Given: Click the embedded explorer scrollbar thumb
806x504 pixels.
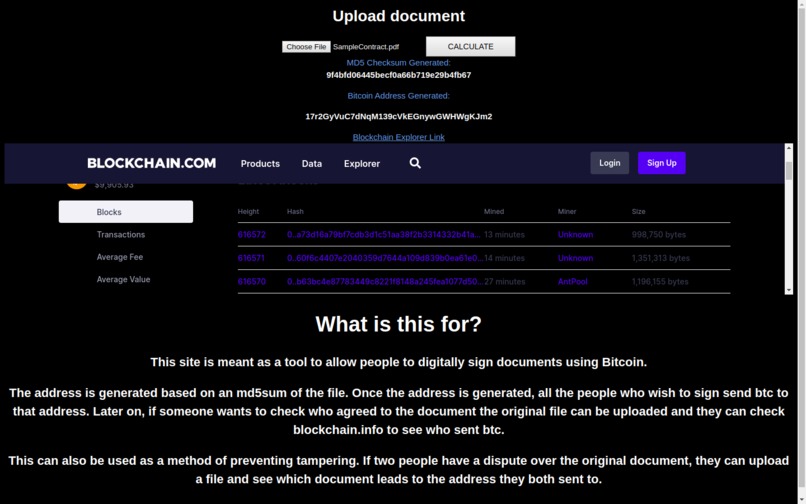Looking at the screenshot, I should point(789,171).
